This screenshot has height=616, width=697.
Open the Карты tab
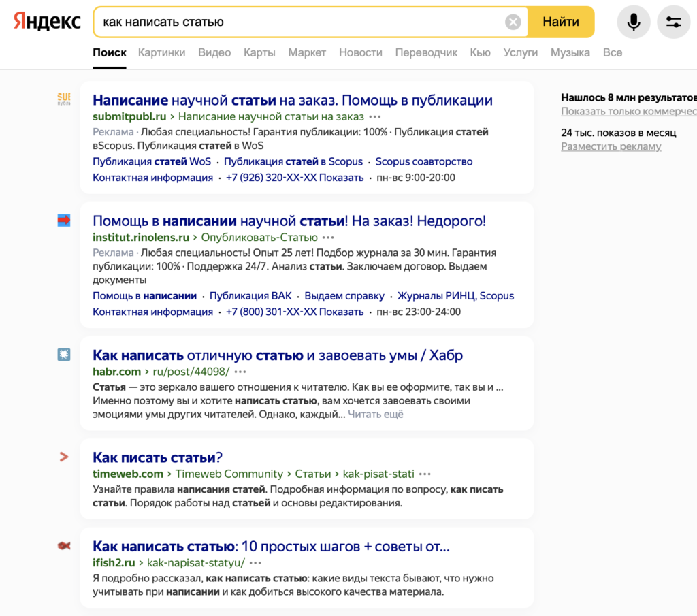[259, 52]
